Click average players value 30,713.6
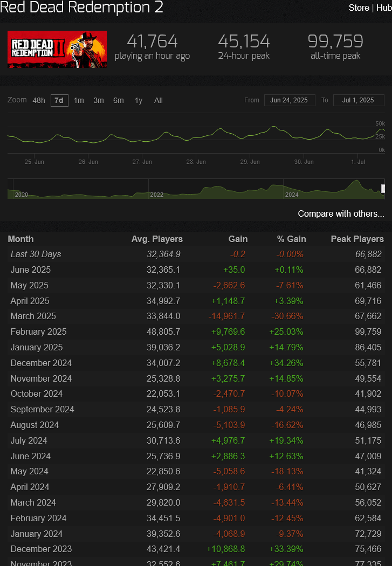 click(163, 440)
